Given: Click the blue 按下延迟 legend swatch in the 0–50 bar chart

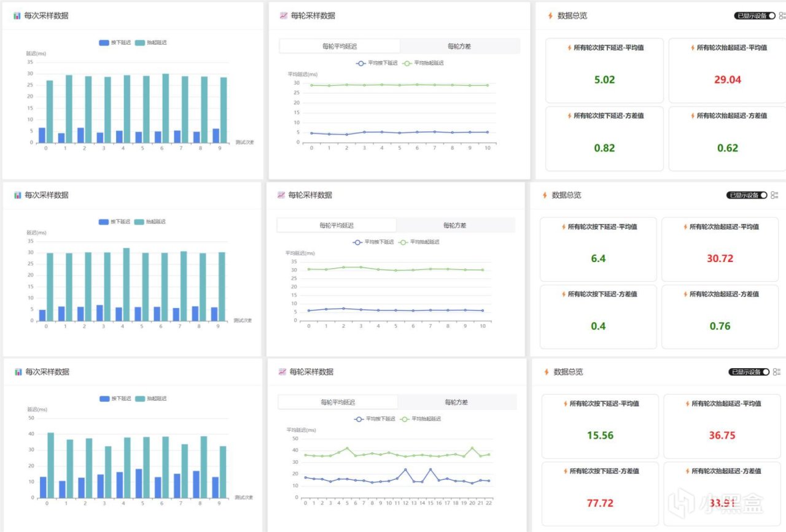Looking at the screenshot, I should 104,398.
